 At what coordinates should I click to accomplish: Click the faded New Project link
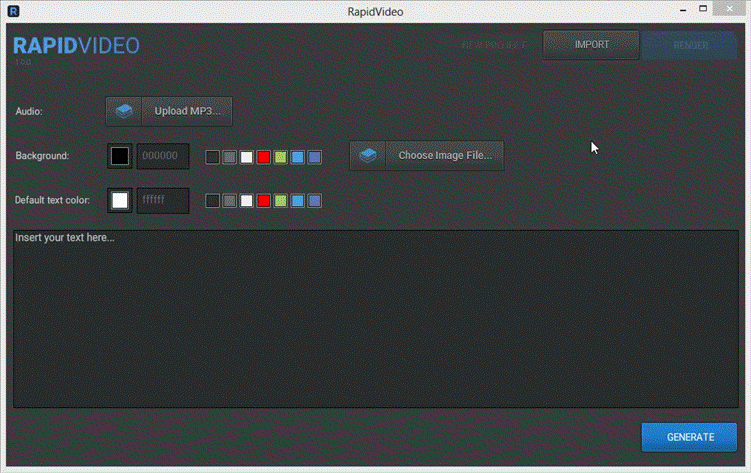tap(495, 45)
